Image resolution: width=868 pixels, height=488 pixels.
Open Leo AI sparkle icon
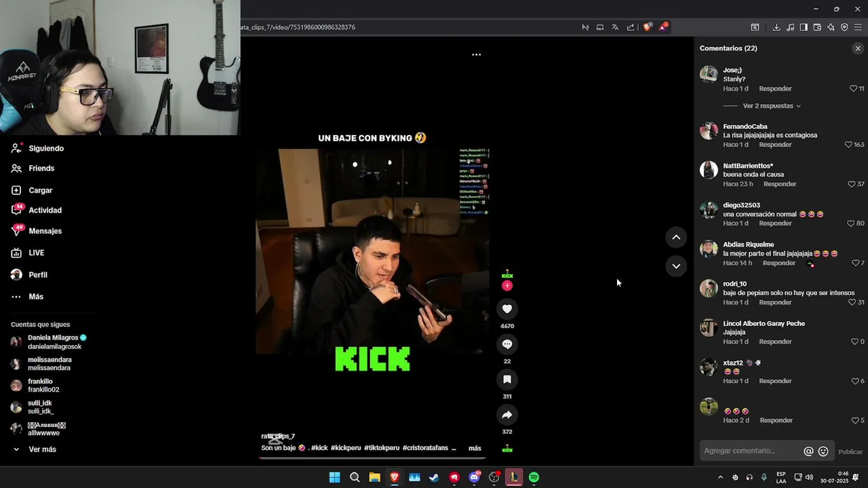[831, 27]
